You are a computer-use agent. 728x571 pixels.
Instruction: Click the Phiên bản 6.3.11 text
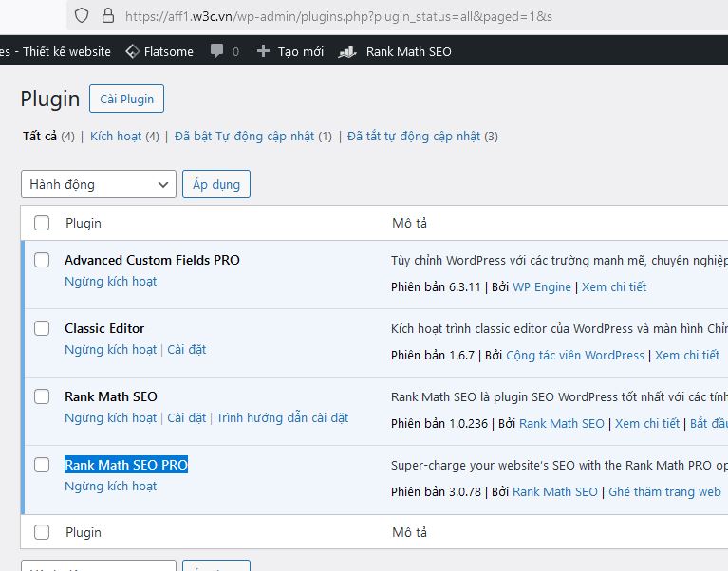pyautogui.click(x=436, y=287)
